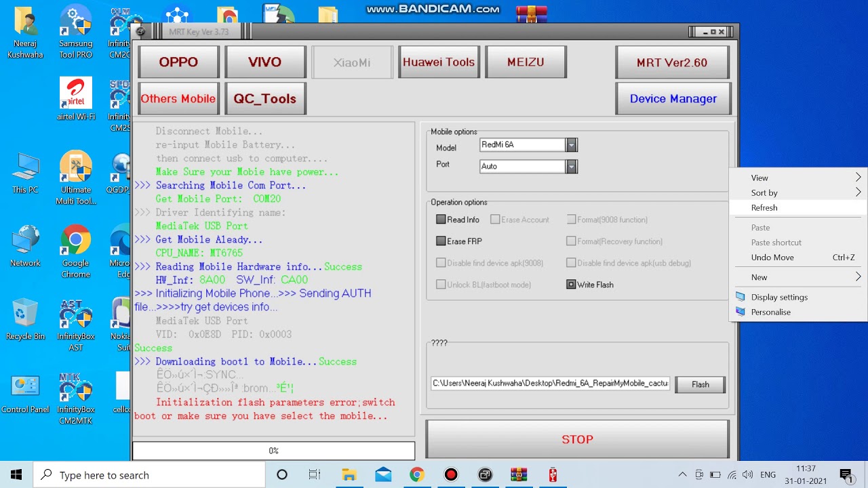Select Undo Move in context menu
The image size is (868, 488).
pyautogui.click(x=799, y=258)
